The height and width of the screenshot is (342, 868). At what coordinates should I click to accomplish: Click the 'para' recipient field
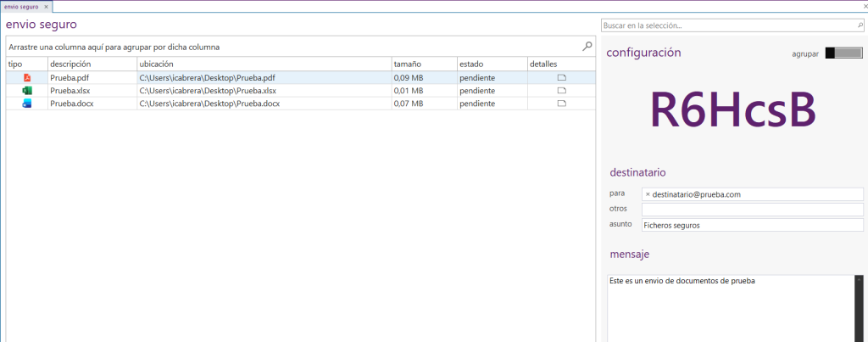point(753,194)
